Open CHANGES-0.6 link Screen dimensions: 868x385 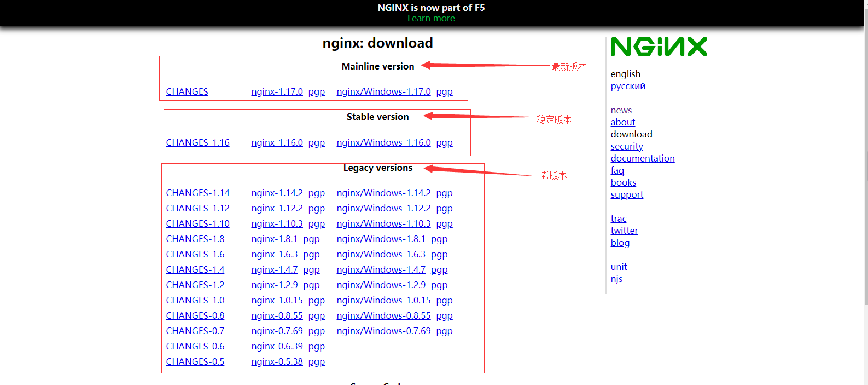(195, 346)
